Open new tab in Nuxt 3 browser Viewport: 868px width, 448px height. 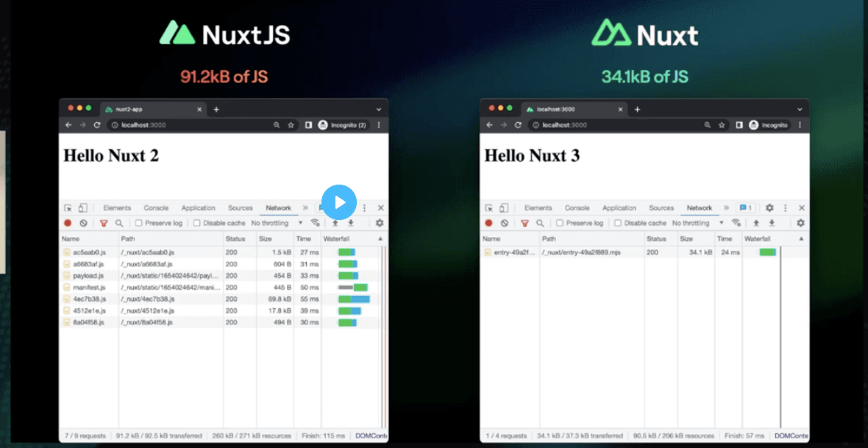click(x=637, y=110)
